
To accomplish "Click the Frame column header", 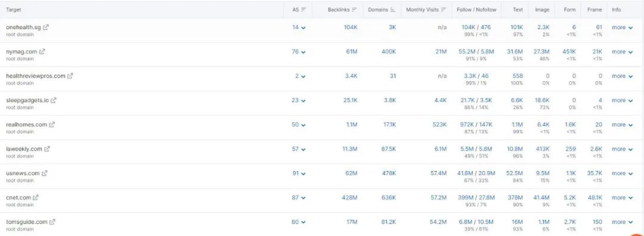I will pyautogui.click(x=595, y=10).
